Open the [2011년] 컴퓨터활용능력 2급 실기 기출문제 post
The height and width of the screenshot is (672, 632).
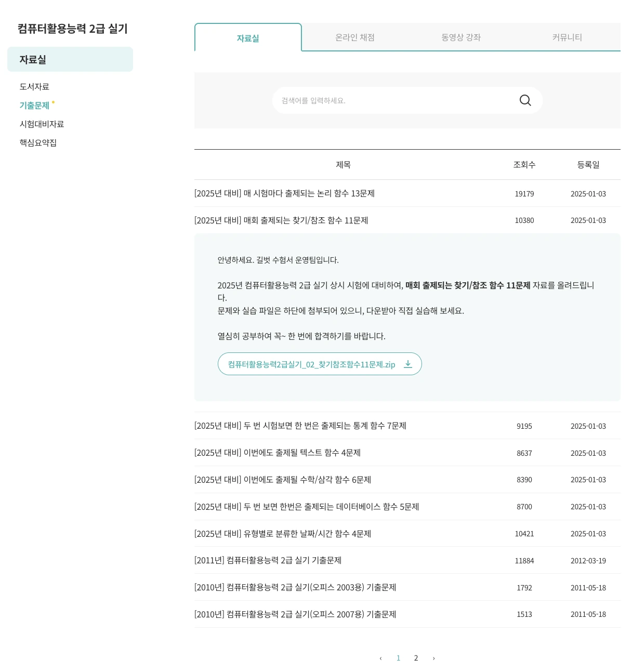268,560
